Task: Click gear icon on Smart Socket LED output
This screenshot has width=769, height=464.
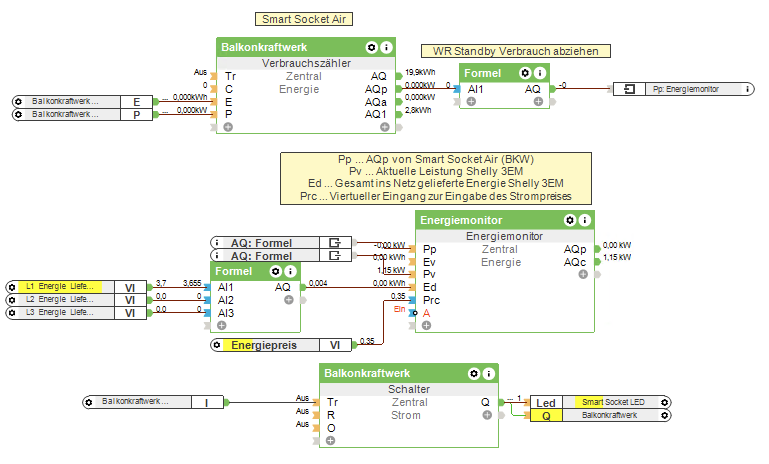Action: point(665,402)
